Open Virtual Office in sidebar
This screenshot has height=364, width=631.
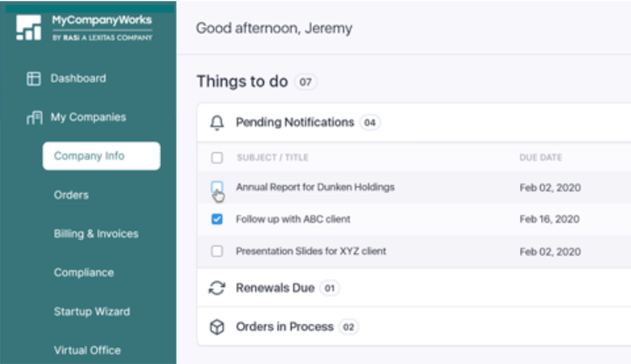coord(87,350)
